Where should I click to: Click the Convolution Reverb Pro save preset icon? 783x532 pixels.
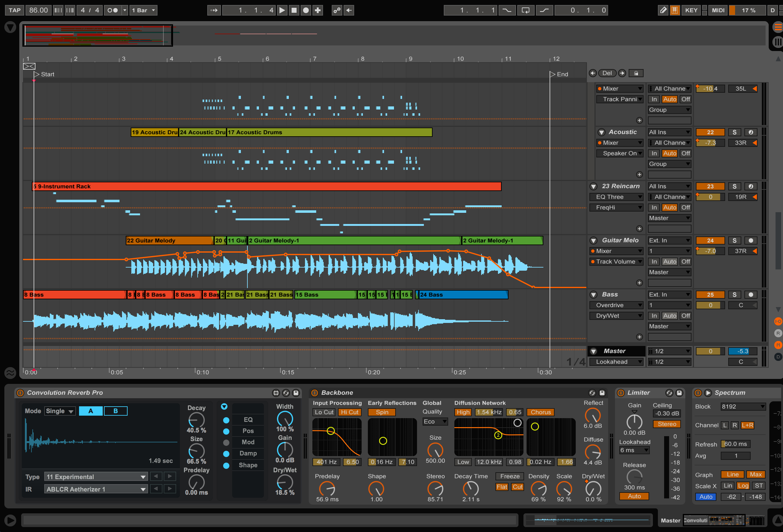(x=296, y=393)
